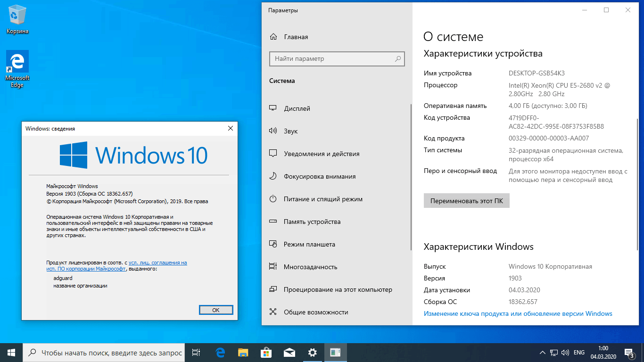644x362 pixels.
Task: Open File Explorer from the taskbar
Action: pos(243,353)
